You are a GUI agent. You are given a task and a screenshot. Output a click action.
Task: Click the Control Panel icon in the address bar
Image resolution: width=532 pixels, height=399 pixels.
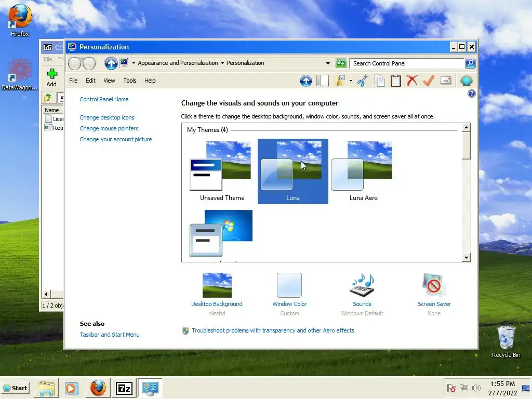coord(125,63)
